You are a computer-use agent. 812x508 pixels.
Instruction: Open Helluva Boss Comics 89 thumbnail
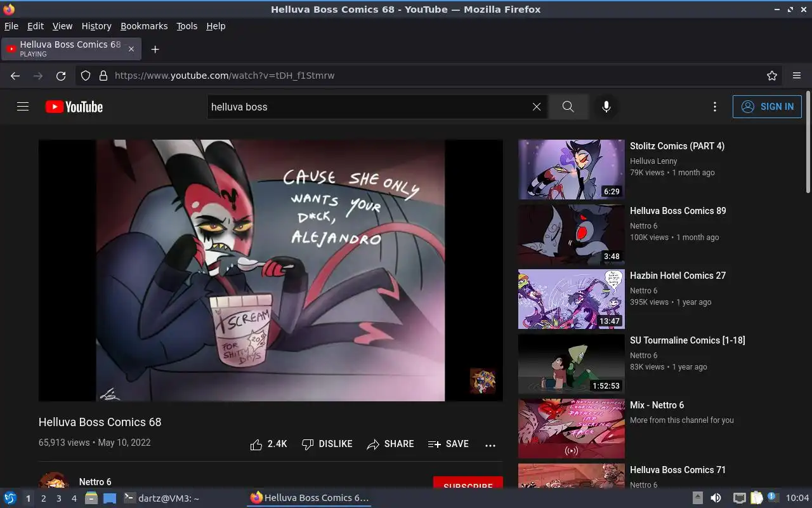pyautogui.click(x=572, y=234)
